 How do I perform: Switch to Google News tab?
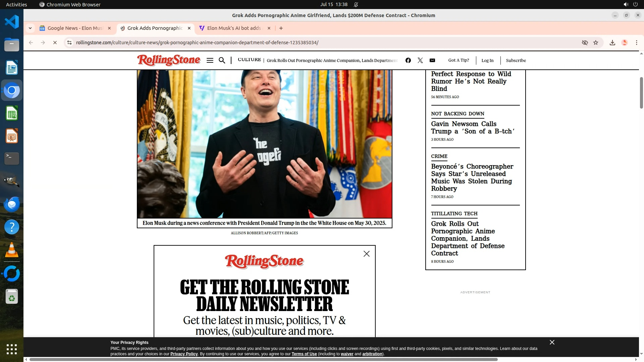pyautogui.click(x=75, y=28)
